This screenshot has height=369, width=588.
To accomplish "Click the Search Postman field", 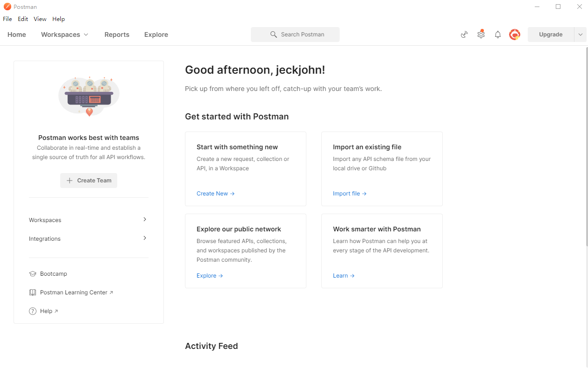I will click(x=295, y=35).
